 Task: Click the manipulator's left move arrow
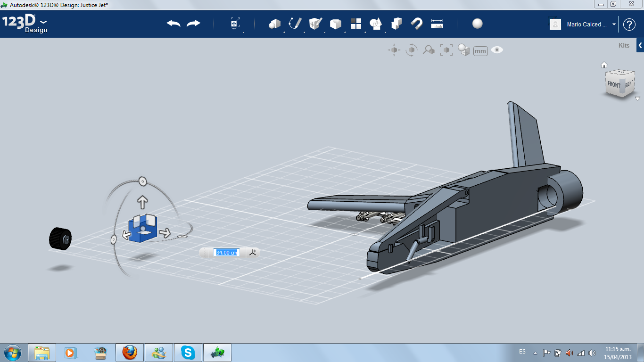click(126, 235)
